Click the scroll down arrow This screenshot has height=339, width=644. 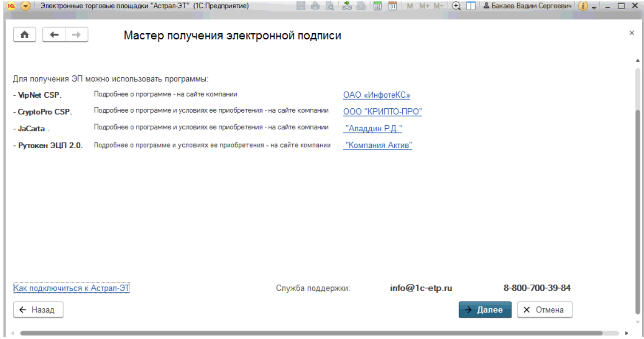(x=638, y=321)
